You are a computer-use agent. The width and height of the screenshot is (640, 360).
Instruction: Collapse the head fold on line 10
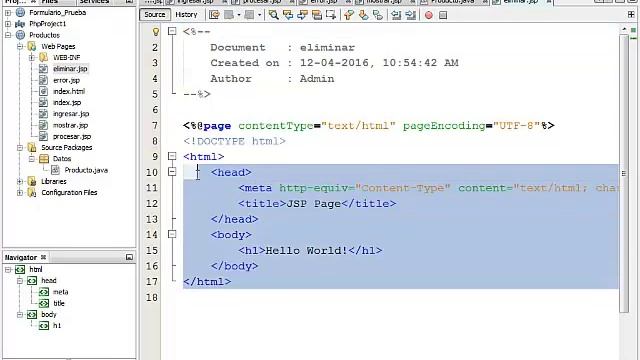point(172,172)
